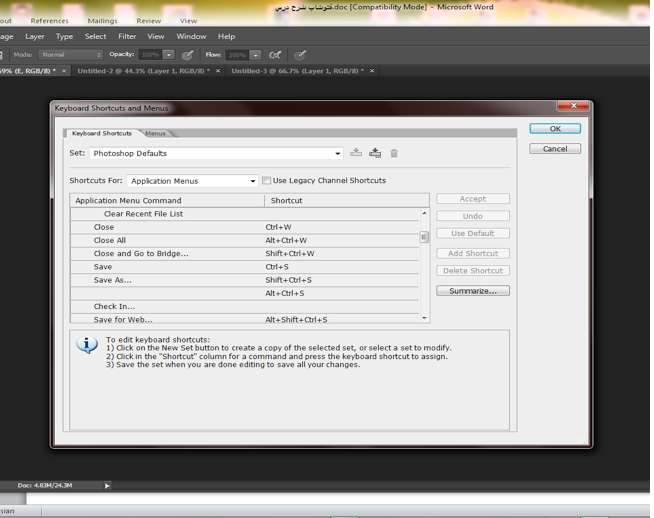The height and width of the screenshot is (518, 654).
Task: Click the shortcut list scroll down arrow
Action: (x=424, y=318)
